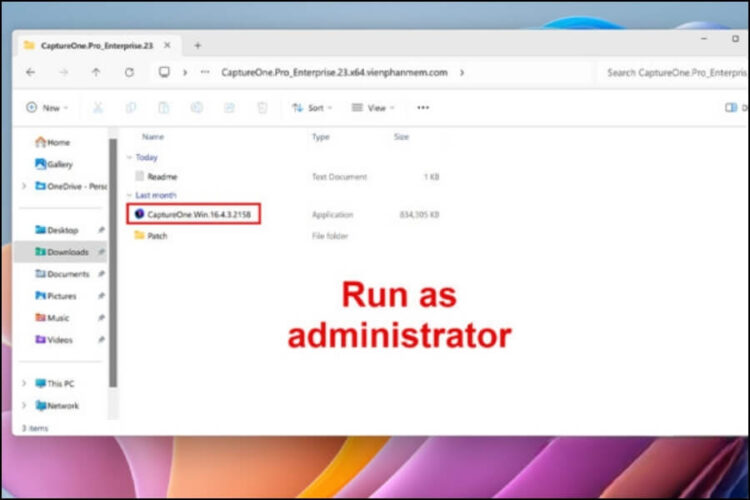Click the Cut scissors icon
The height and width of the screenshot is (500, 750).
[98, 108]
